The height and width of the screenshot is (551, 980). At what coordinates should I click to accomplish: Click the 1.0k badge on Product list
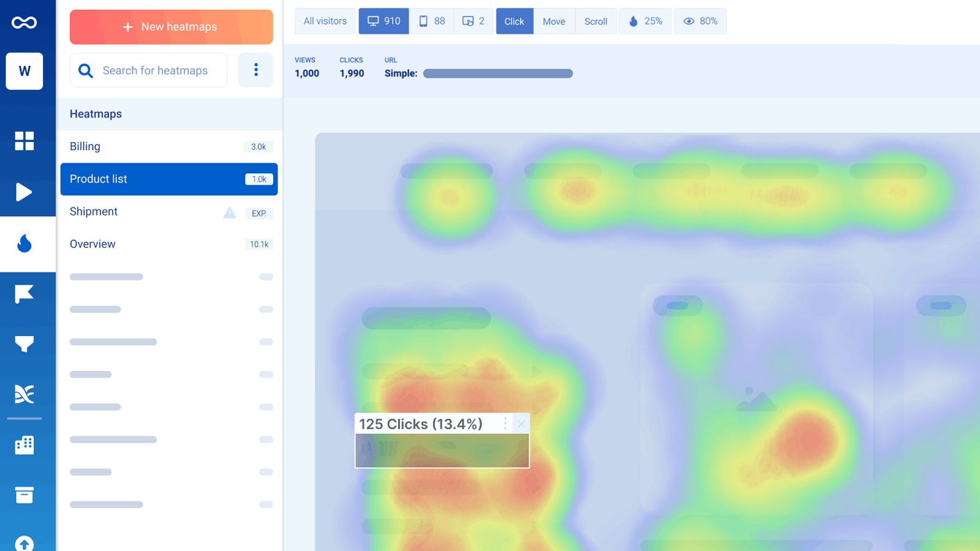point(259,179)
